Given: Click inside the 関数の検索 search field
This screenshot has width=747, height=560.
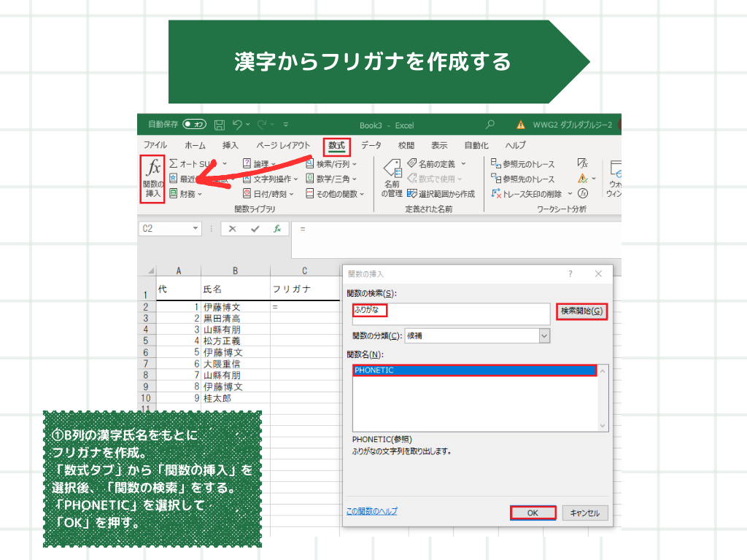Looking at the screenshot, I should point(450,314).
